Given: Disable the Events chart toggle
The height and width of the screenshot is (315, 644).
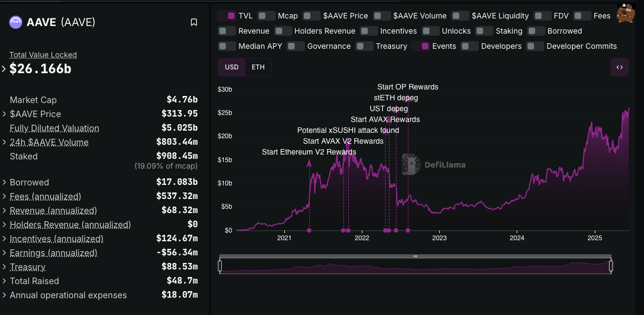Looking at the screenshot, I should (420, 46).
